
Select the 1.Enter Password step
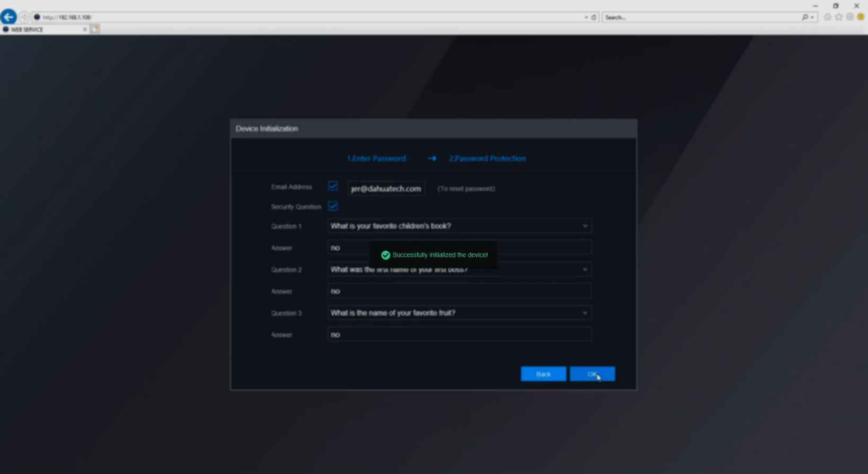coord(376,159)
